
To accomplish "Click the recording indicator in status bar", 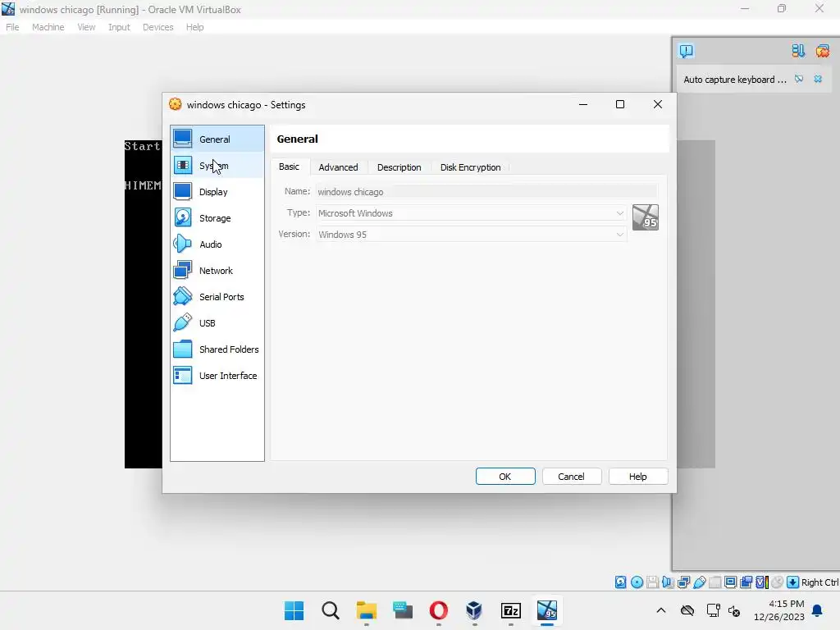I will point(746,582).
